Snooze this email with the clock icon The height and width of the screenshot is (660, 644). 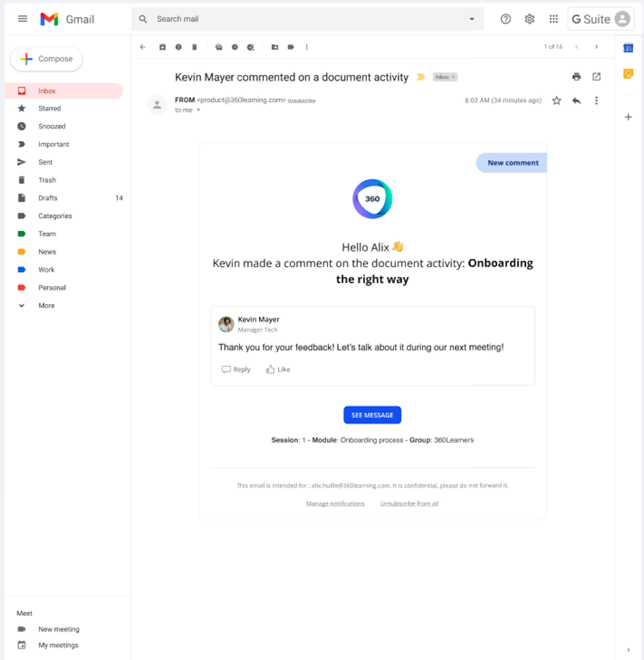coord(235,47)
